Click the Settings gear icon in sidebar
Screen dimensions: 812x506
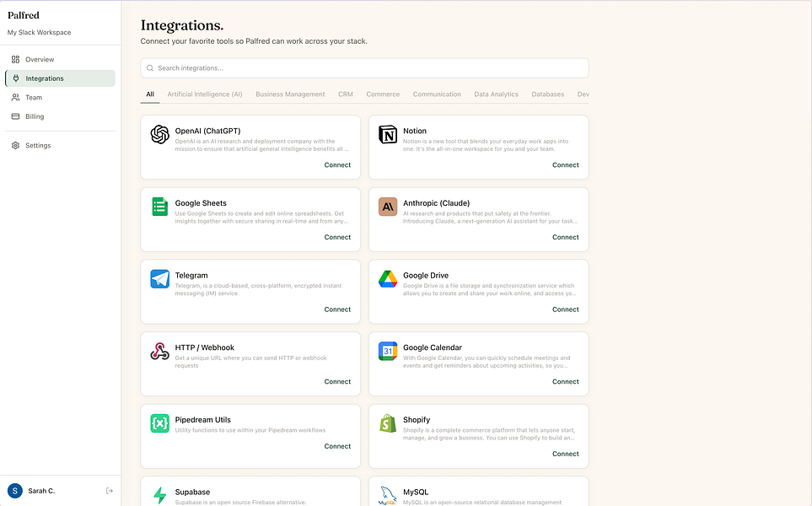click(15, 146)
